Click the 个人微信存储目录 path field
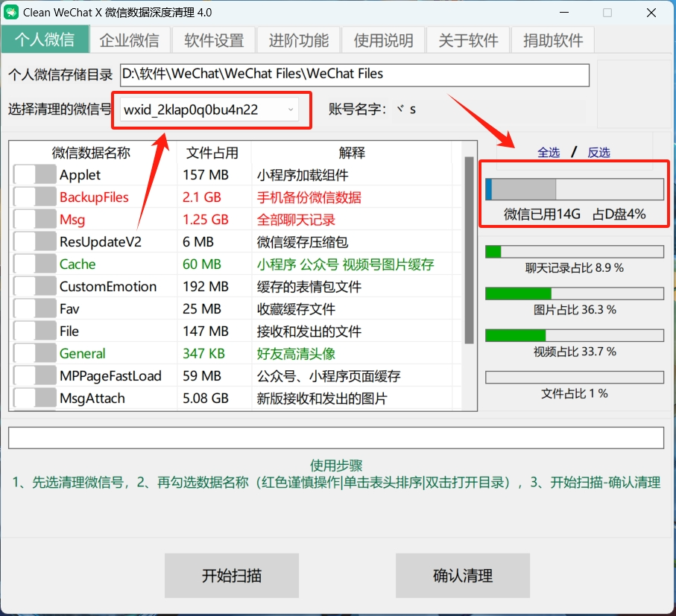676x616 pixels. point(354,75)
